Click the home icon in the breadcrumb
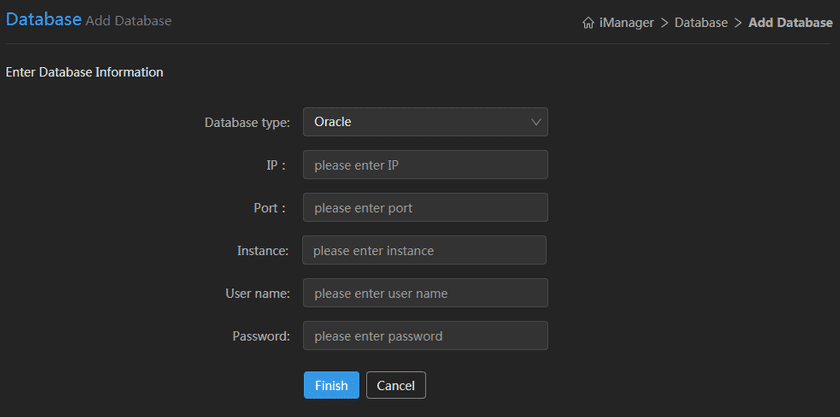 click(x=588, y=22)
